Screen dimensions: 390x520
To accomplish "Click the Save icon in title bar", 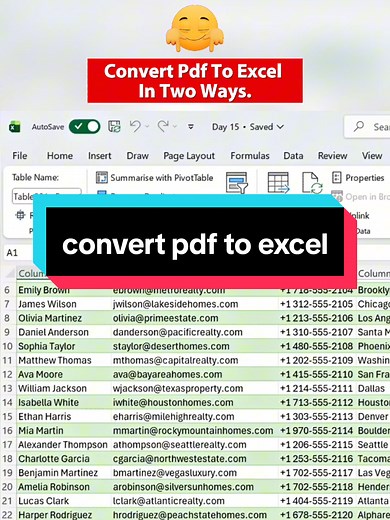I will [x=114, y=127].
